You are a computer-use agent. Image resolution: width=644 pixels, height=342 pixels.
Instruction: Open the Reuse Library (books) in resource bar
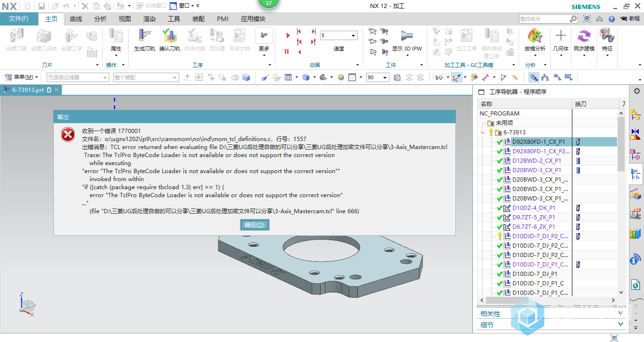click(636, 233)
